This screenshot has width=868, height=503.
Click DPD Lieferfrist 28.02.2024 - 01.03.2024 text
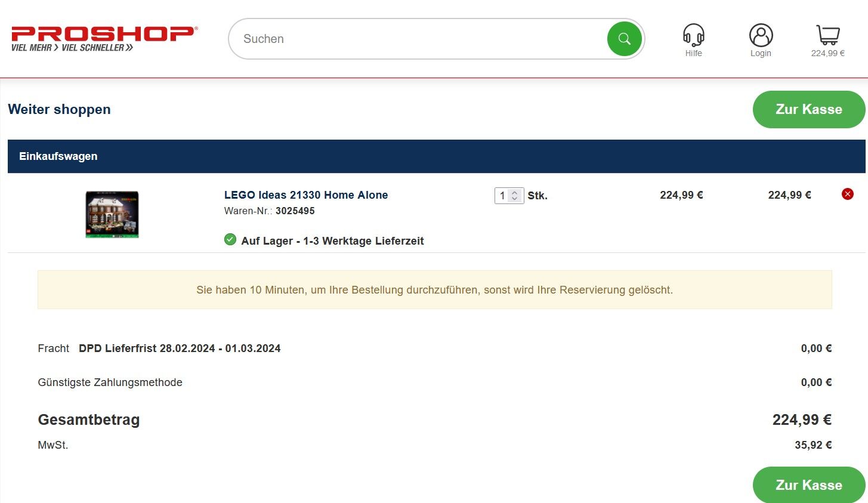(180, 348)
